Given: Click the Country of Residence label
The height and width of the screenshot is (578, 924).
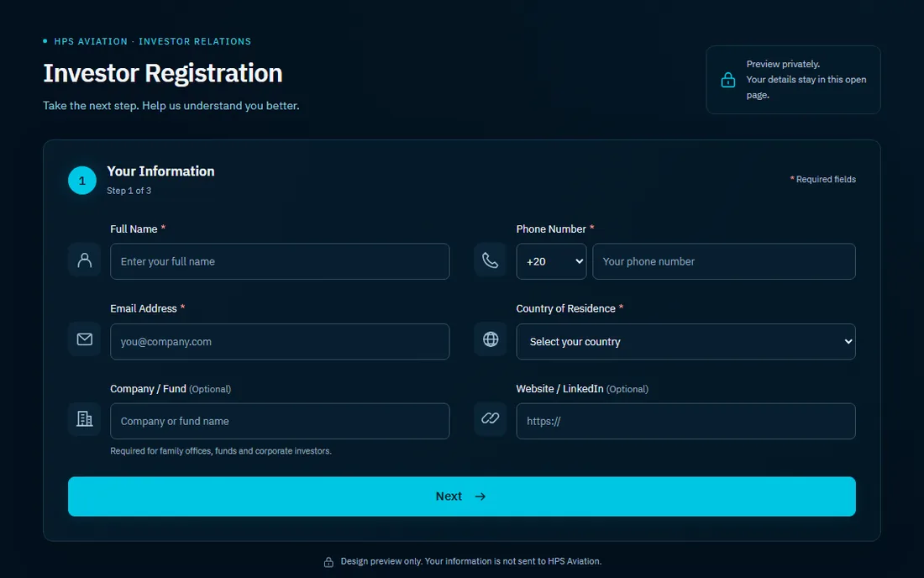Looking at the screenshot, I should [x=570, y=308].
